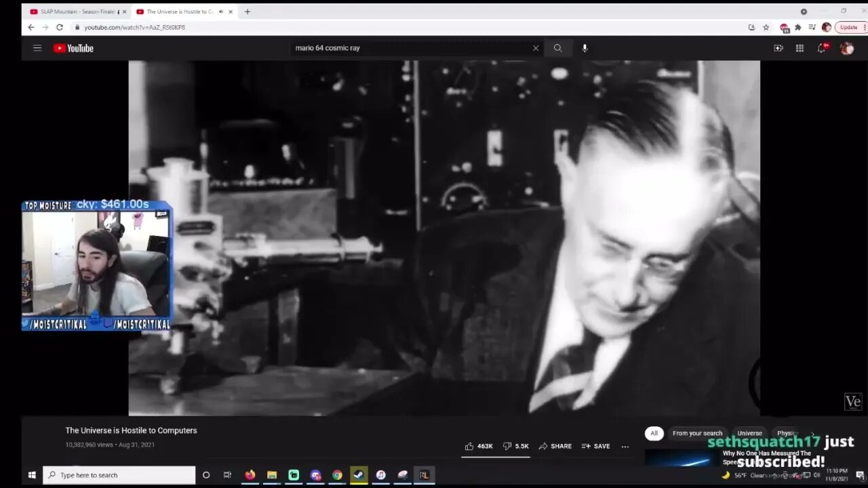Screen dimensions: 868x488
Task: Open the suggested video thumbnail in sidebar
Action: click(682, 458)
